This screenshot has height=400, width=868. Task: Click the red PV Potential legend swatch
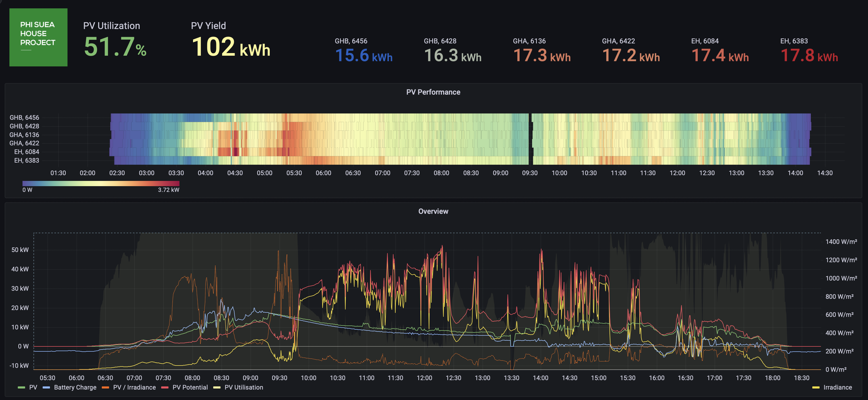pyautogui.click(x=165, y=387)
